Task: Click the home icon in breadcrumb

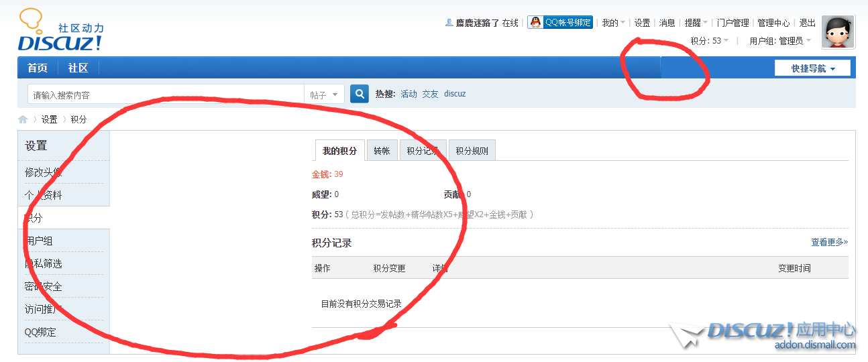Action: click(23, 119)
